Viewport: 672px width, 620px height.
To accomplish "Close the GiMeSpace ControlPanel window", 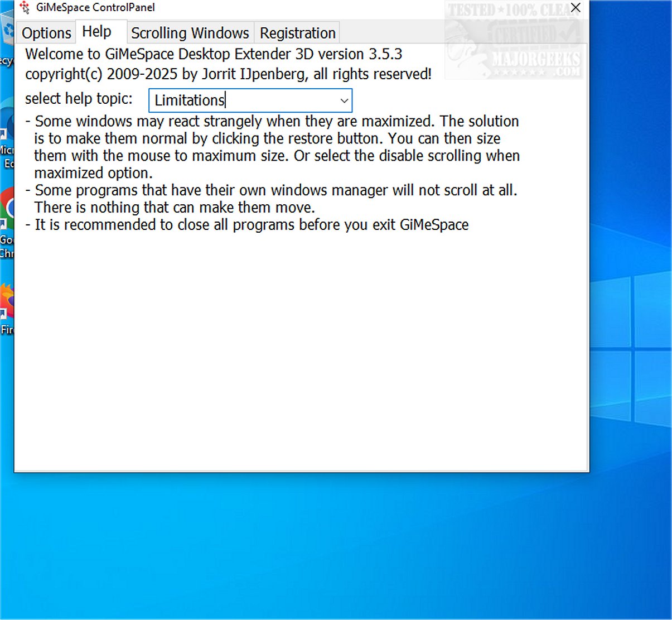I will (x=576, y=7).
